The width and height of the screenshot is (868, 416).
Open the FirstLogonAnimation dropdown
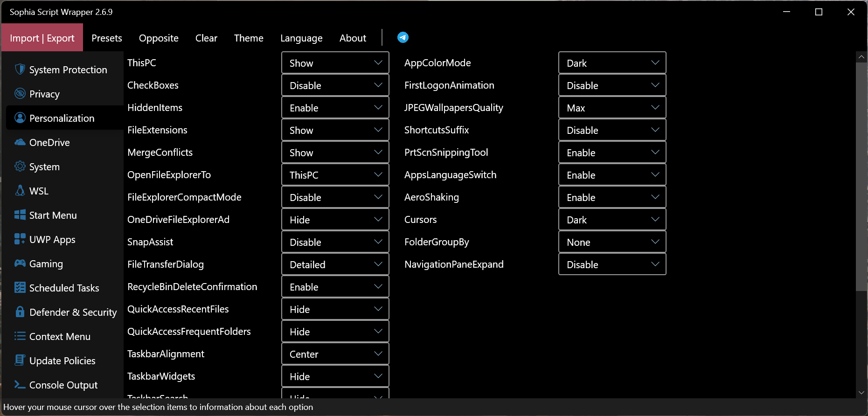click(612, 85)
